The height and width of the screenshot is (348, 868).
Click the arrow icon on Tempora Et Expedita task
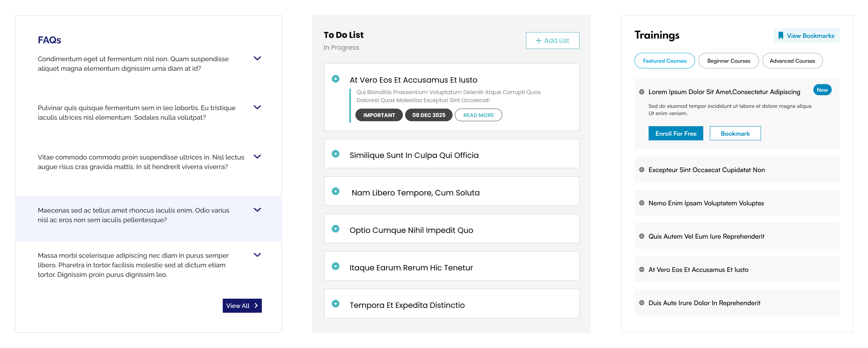(336, 303)
